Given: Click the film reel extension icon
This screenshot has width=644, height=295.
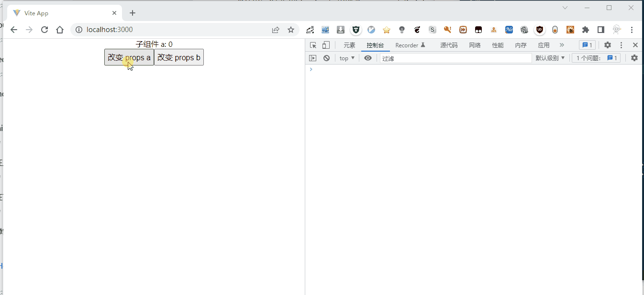Looking at the screenshot, I should 524,30.
